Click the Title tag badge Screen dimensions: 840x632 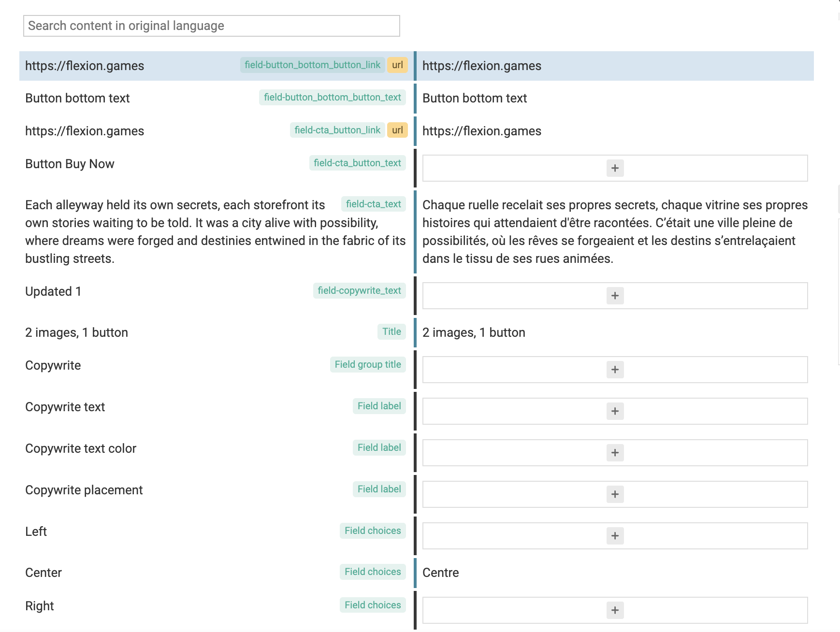[x=391, y=332]
